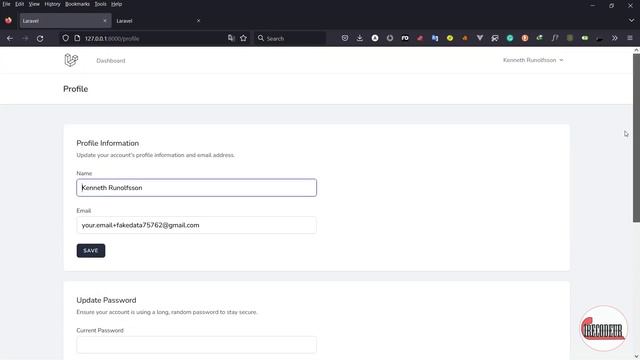The width and height of the screenshot is (640, 360).
Task: Open the shield tracking protection icon
Action: point(65,38)
